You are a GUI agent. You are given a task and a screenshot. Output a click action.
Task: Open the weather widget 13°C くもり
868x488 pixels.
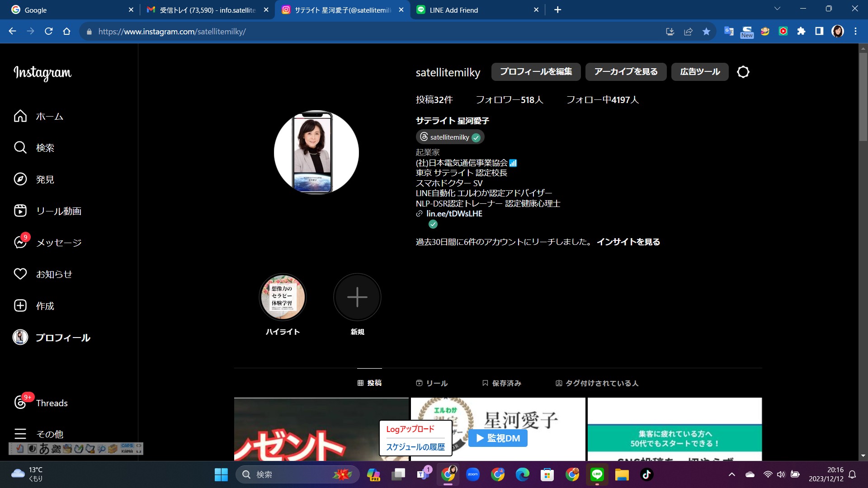pos(27,474)
